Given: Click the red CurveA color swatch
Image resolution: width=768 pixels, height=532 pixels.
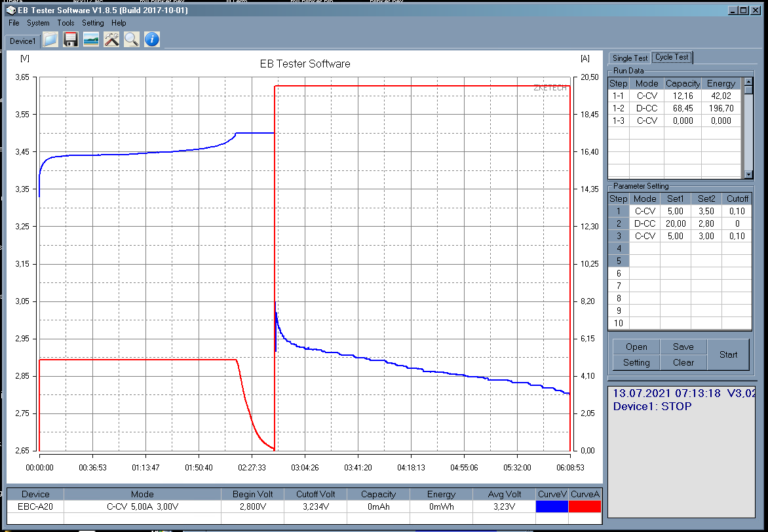Looking at the screenshot, I should 585,506.
